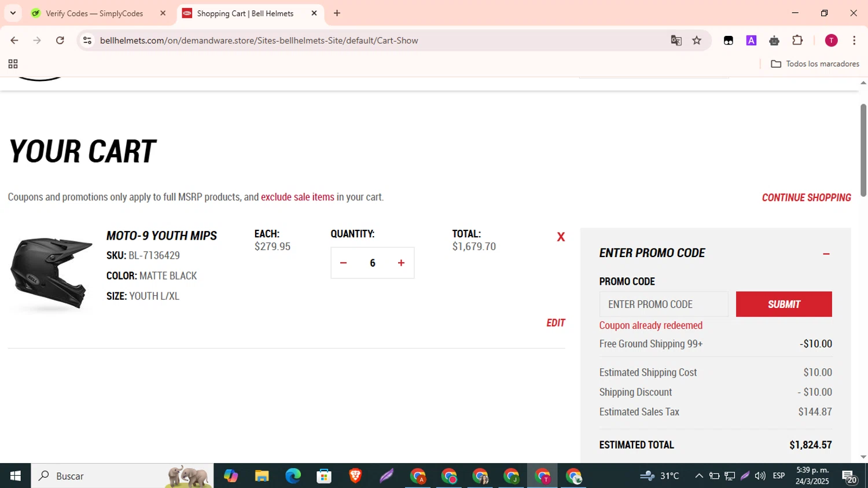This screenshot has width=868, height=488.
Task: Open File Explorer from the taskbar
Action: tap(262, 476)
